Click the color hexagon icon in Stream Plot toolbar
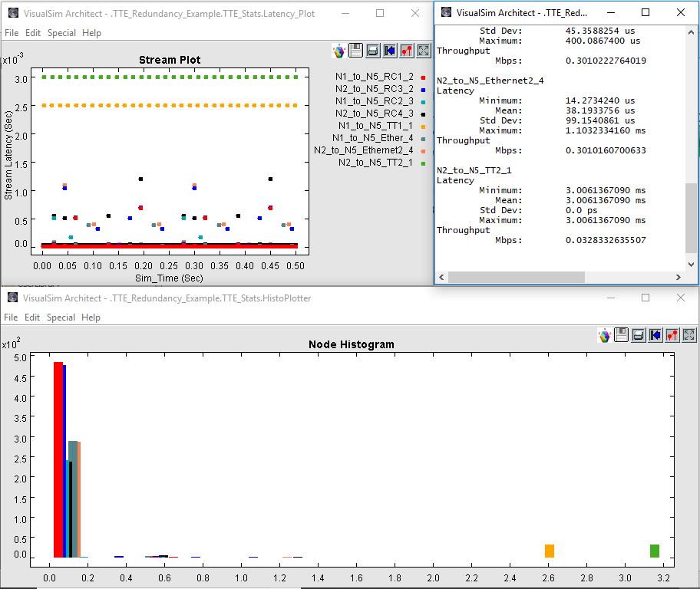This screenshot has width=700, height=589. coord(338,51)
